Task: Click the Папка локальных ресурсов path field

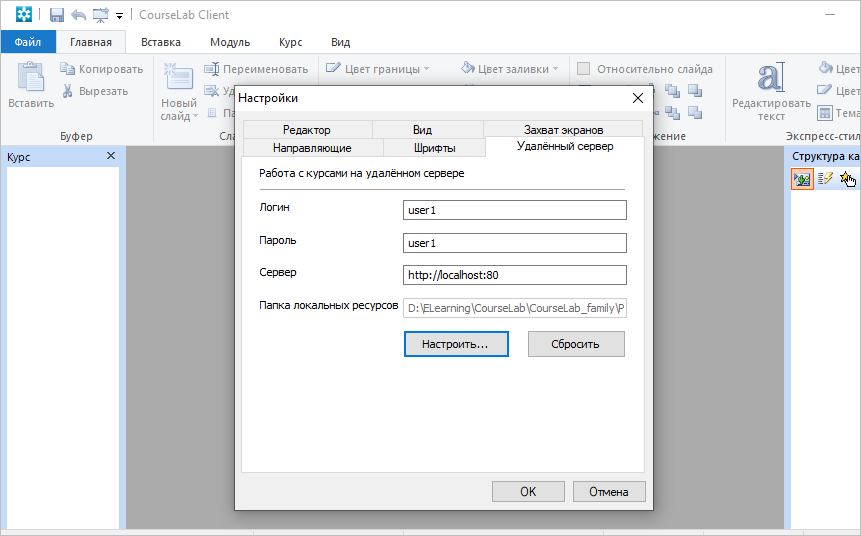Action: pyautogui.click(x=515, y=308)
